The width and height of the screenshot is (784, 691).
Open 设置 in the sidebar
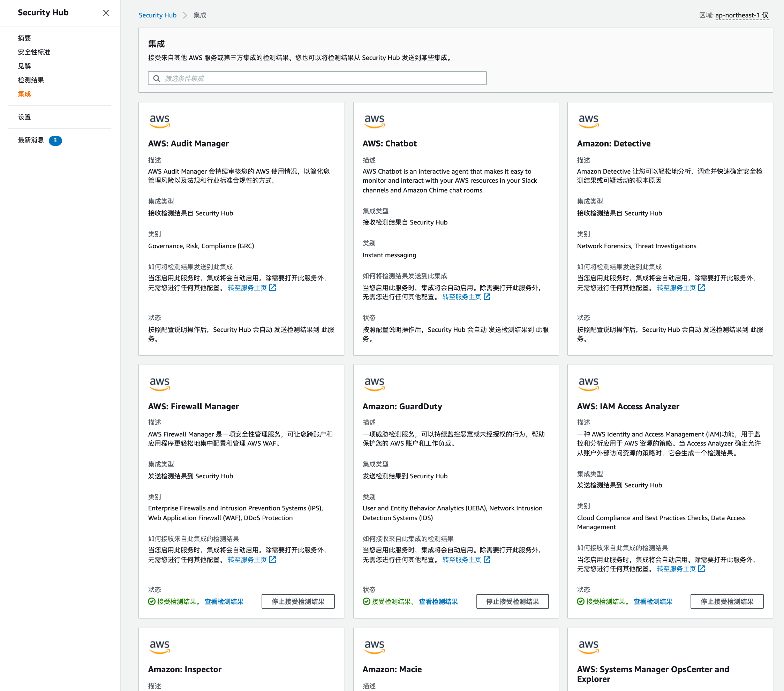tap(24, 117)
